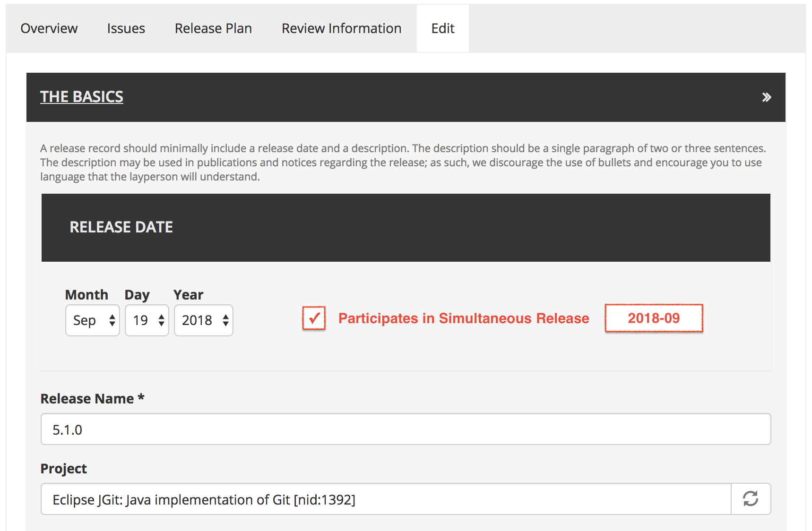The width and height of the screenshot is (812, 531).
Task: Open the Year dropdown showing 2018
Action: (x=204, y=320)
